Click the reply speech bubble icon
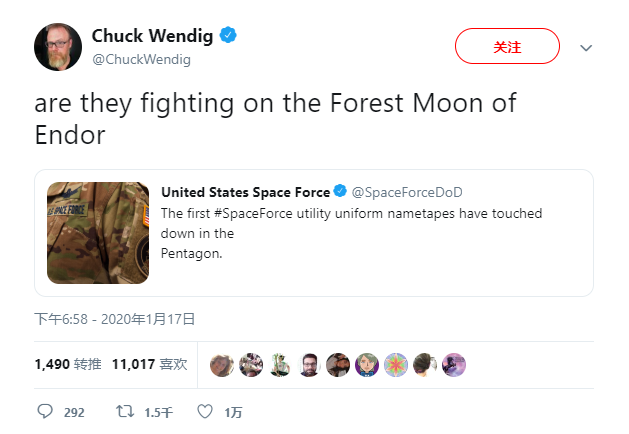This screenshot has height=434, width=629. 45,411
